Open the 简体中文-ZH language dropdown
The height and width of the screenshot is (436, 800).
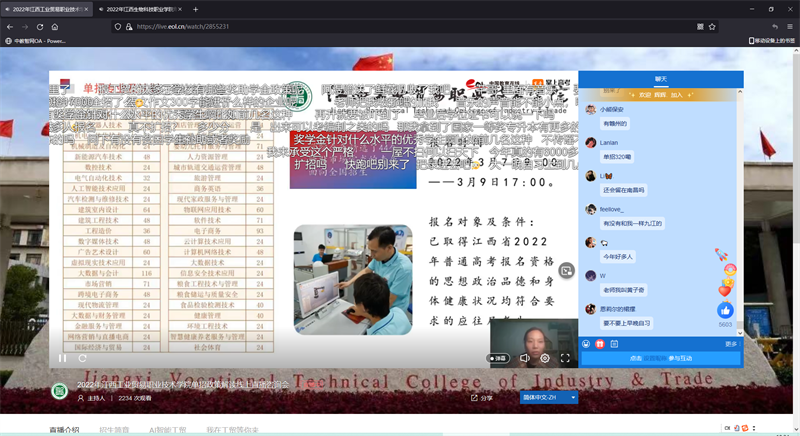(x=549, y=397)
